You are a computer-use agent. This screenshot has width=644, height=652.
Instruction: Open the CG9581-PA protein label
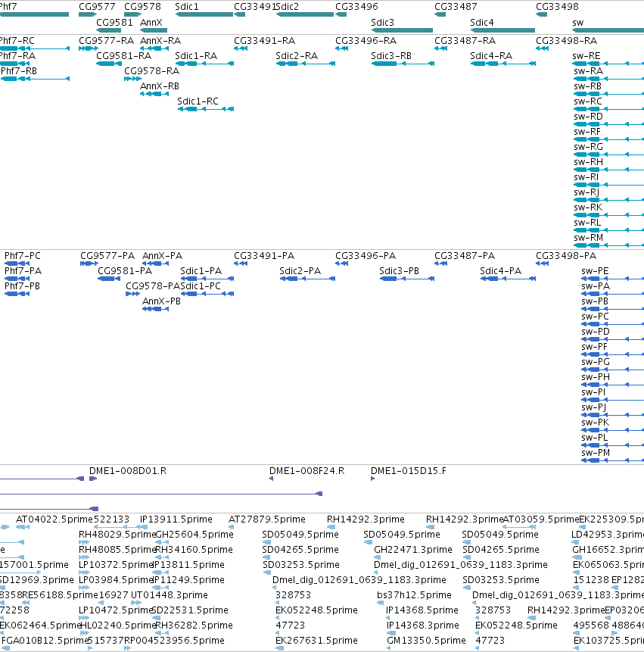click(125, 271)
